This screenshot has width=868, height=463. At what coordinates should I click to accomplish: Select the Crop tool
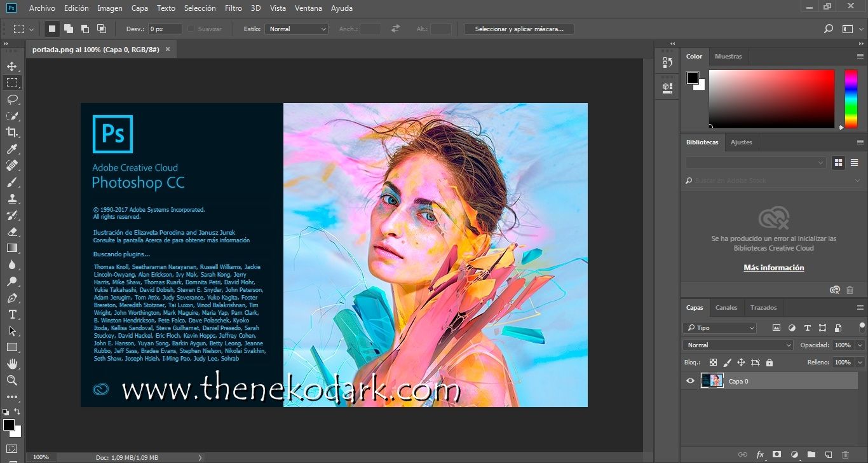pyautogui.click(x=11, y=132)
